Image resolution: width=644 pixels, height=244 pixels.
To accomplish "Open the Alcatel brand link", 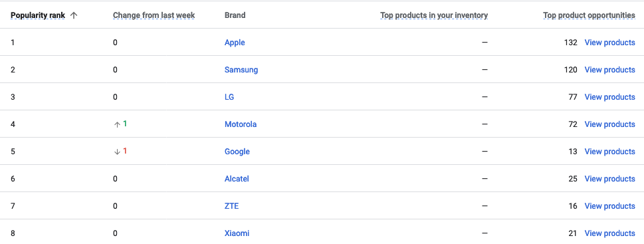I will 237,179.
